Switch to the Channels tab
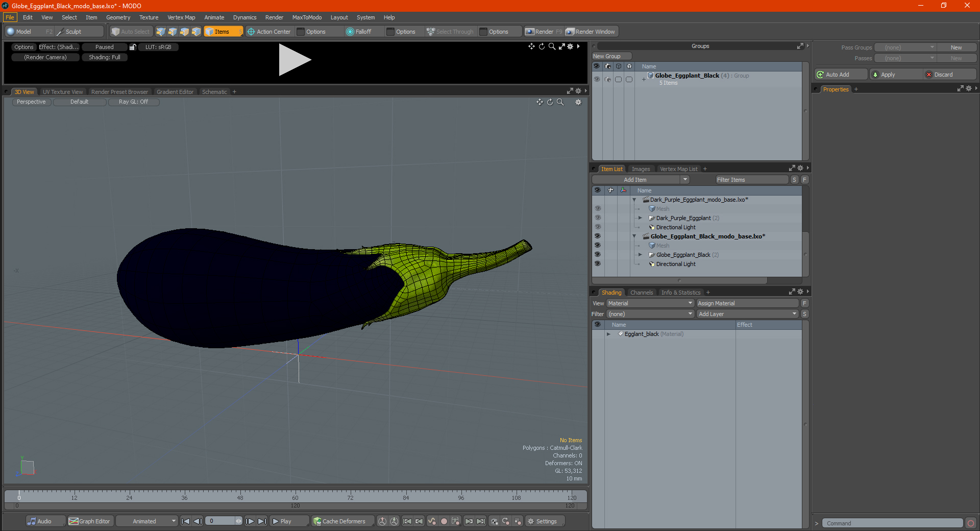980x531 pixels. click(x=642, y=293)
